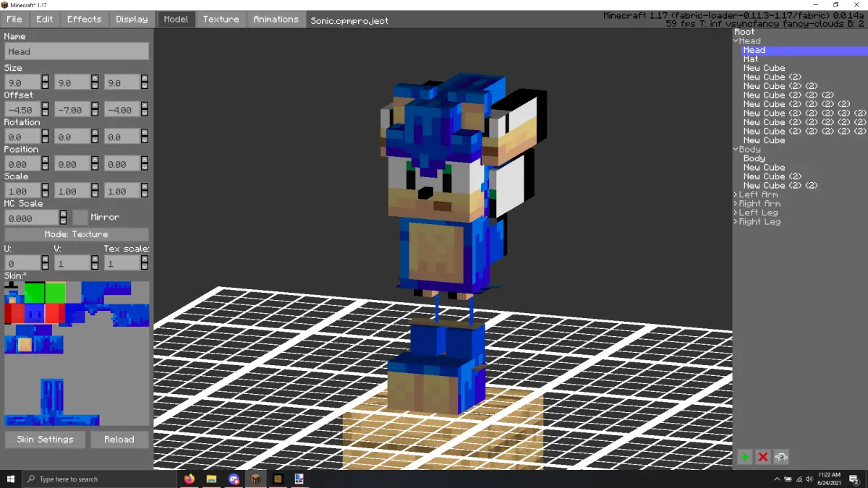Click the Sonic.cpmproject file name label
The image size is (868, 488).
point(349,20)
